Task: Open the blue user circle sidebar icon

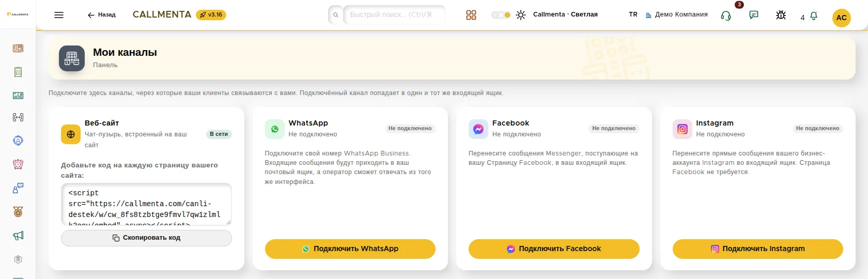Action: tap(18, 141)
